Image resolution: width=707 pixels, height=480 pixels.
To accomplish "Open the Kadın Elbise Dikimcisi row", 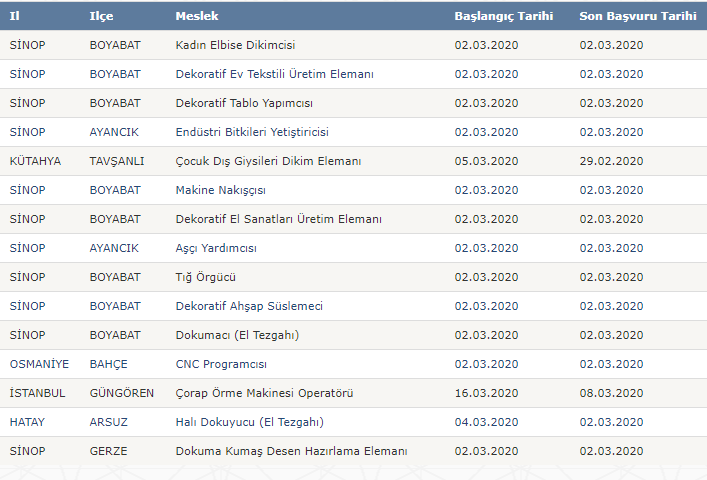I will [x=235, y=45].
